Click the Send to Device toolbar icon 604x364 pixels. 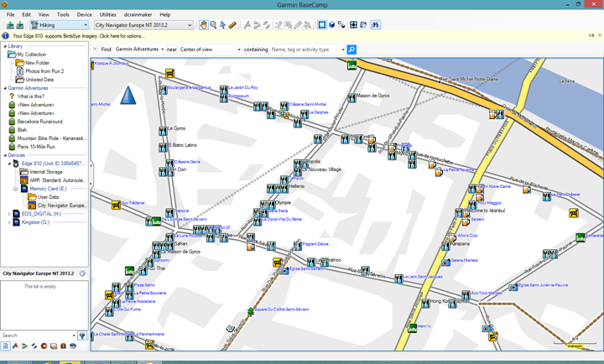[10, 25]
